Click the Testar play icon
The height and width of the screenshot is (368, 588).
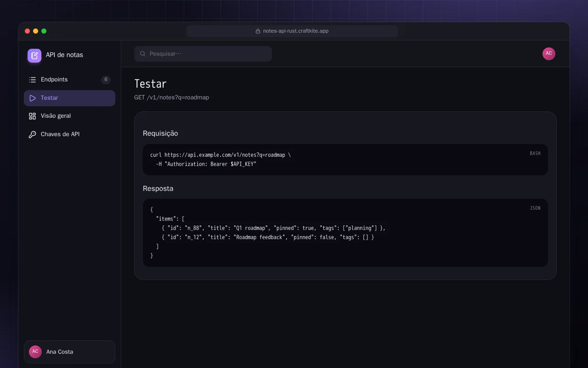[x=32, y=98]
